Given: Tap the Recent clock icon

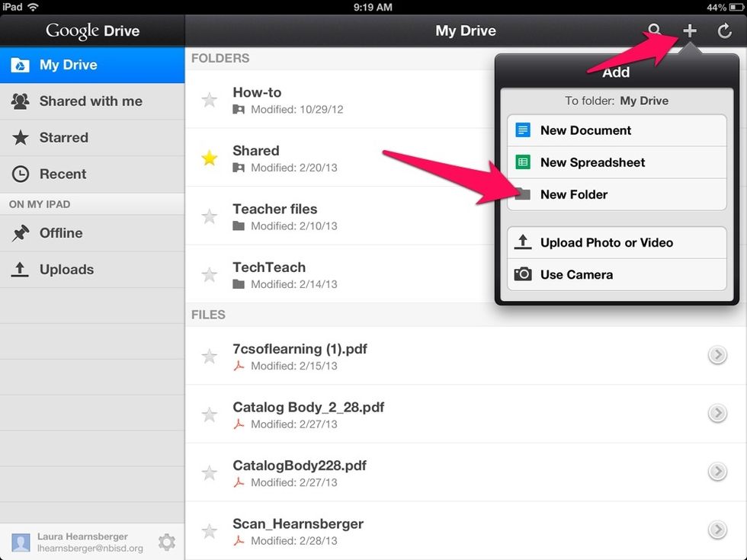Looking at the screenshot, I should 20,174.
